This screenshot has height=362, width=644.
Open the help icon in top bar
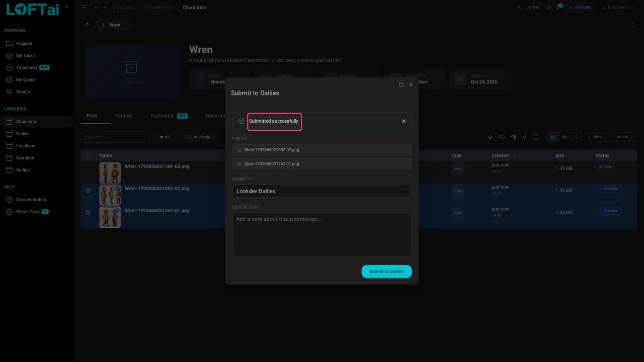(x=548, y=8)
